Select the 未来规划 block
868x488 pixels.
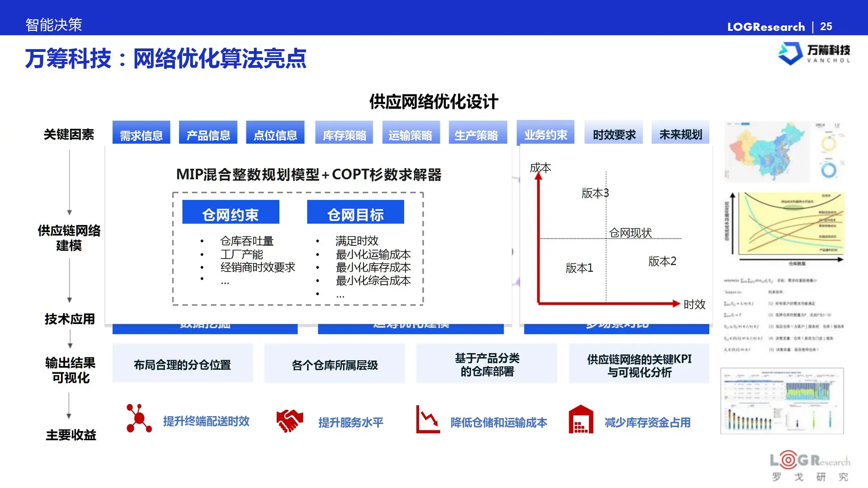pos(680,132)
